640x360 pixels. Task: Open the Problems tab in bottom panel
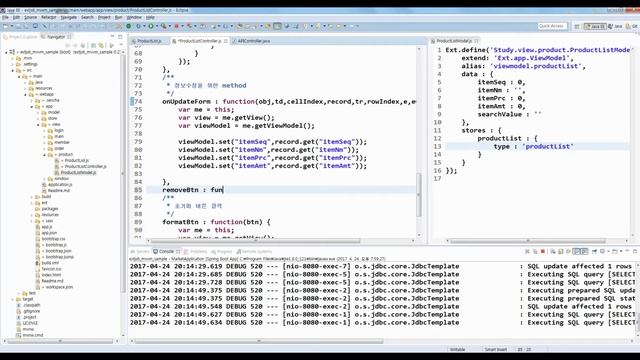(198, 251)
